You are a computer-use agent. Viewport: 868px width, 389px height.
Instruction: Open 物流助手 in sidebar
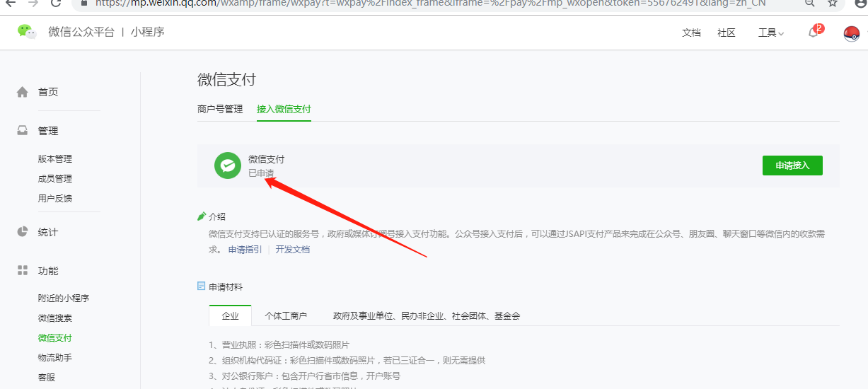click(x=55, y=358)
